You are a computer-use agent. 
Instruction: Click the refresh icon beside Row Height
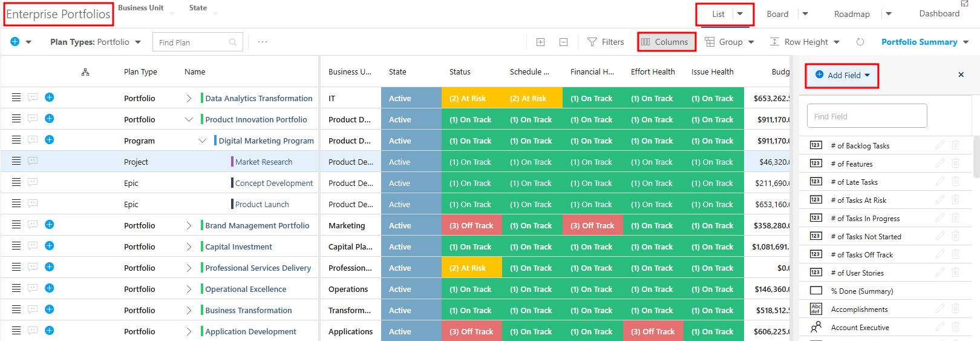[860, 42]
